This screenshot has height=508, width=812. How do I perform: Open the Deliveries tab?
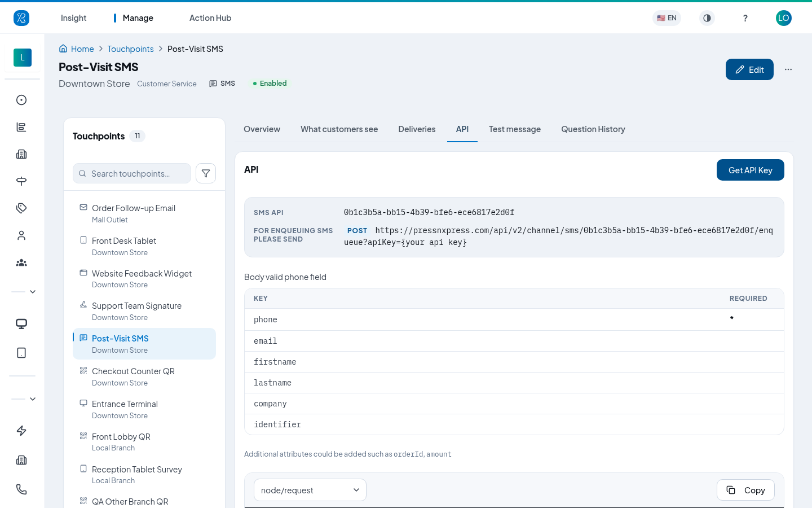tap(417, 129)
